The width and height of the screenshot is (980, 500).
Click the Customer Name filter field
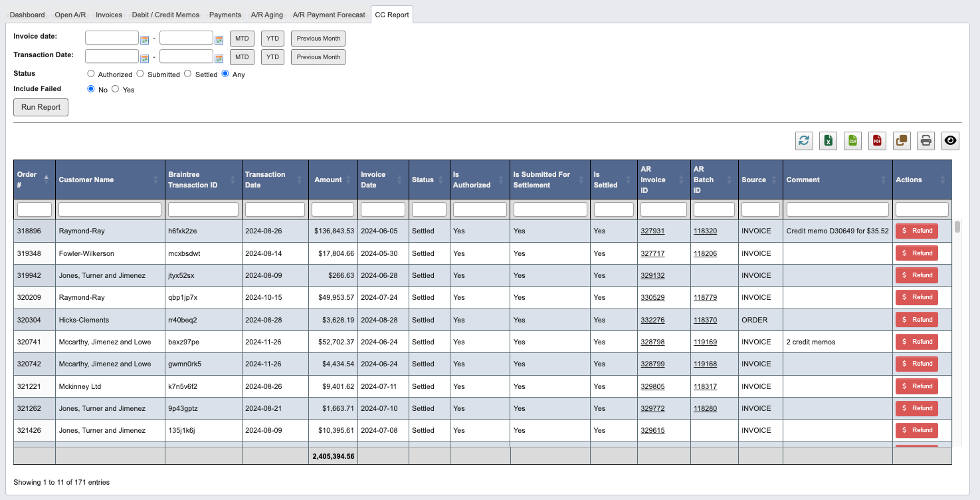pyautogui.click(x=109, y=208)
